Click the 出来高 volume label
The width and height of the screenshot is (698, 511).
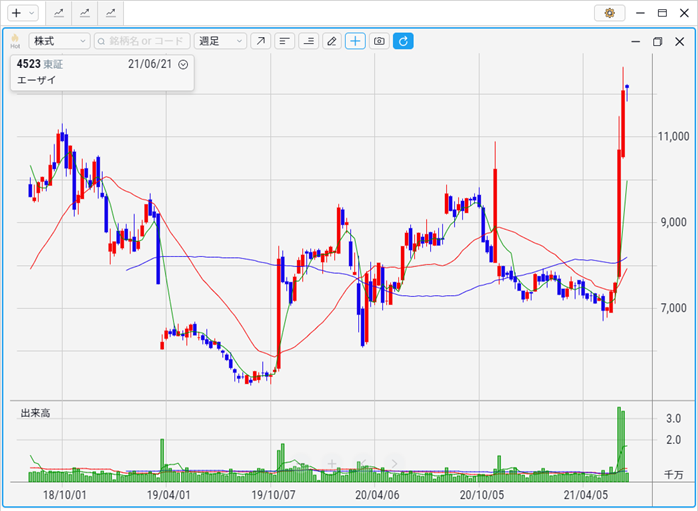pos(36,413)
